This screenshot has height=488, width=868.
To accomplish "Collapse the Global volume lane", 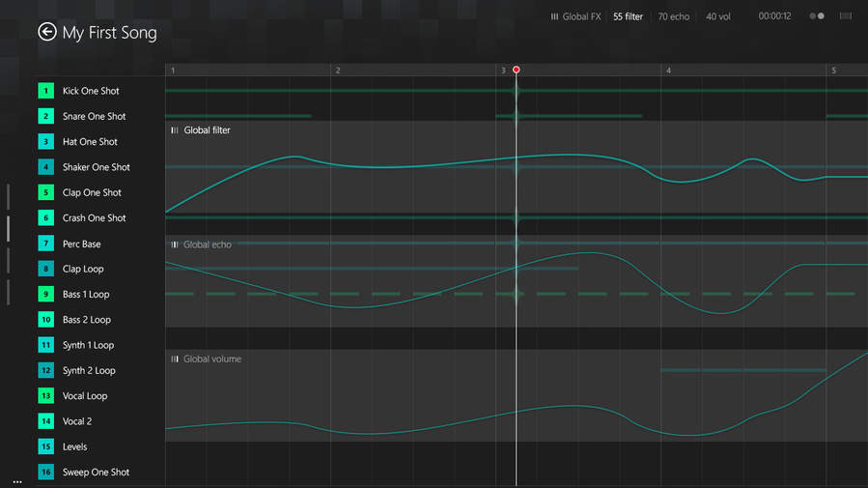I will (175, 359).
